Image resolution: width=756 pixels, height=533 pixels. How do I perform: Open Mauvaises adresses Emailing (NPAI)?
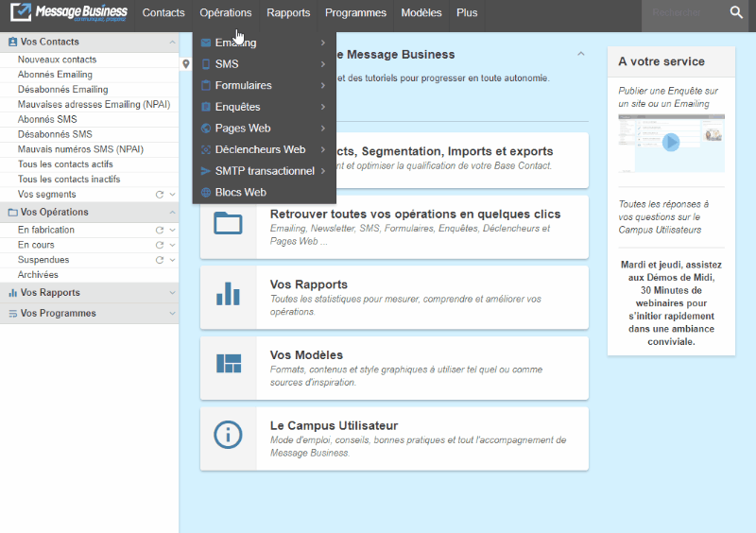pos(94,104)
